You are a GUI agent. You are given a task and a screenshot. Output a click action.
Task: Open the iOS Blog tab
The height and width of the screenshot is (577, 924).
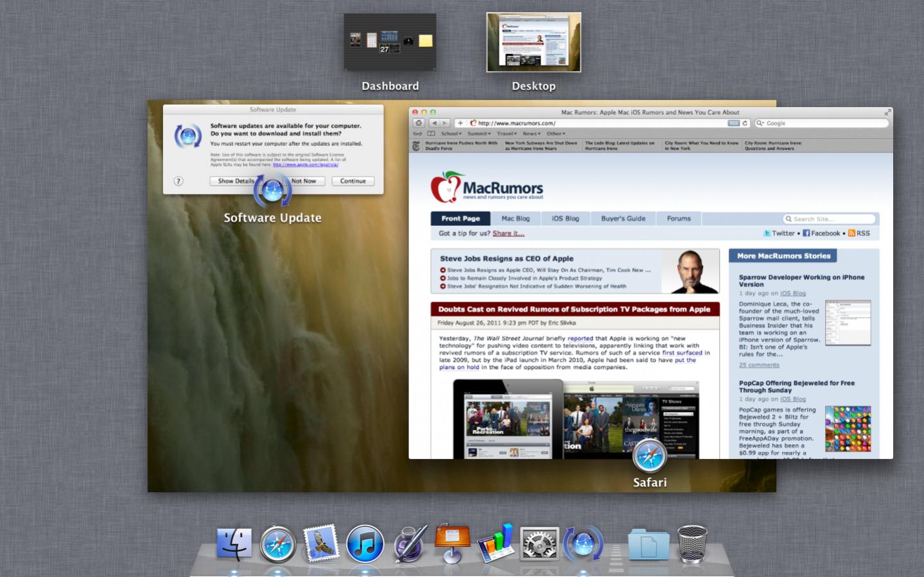pos(565,219)
